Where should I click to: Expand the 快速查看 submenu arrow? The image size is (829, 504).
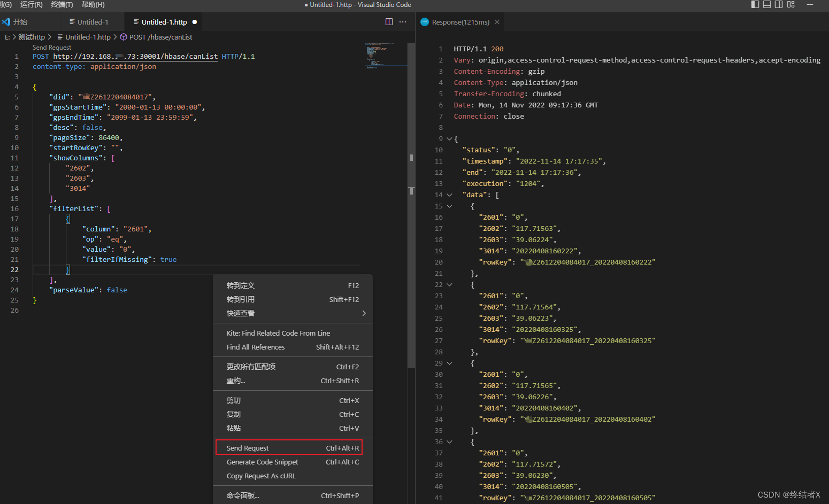[364, 313]
